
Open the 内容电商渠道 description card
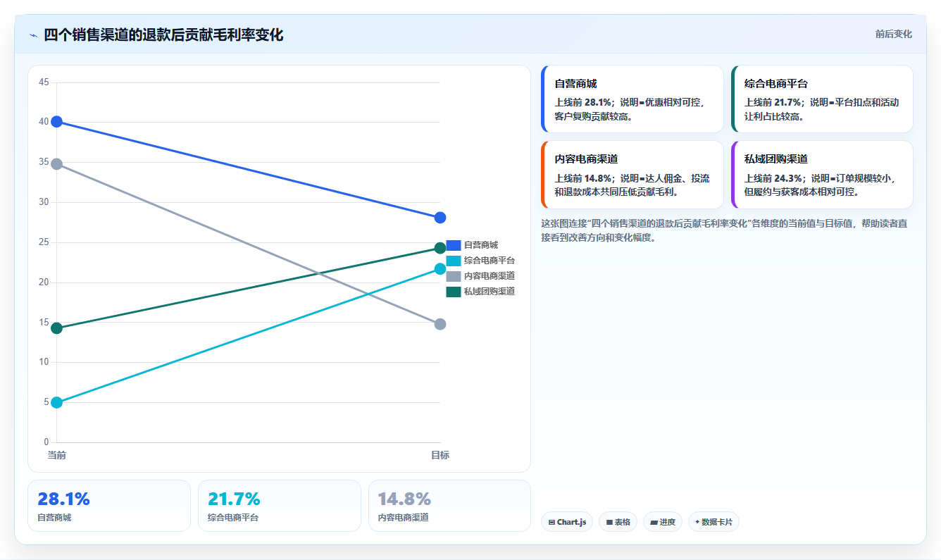click(x=632, y=175)
